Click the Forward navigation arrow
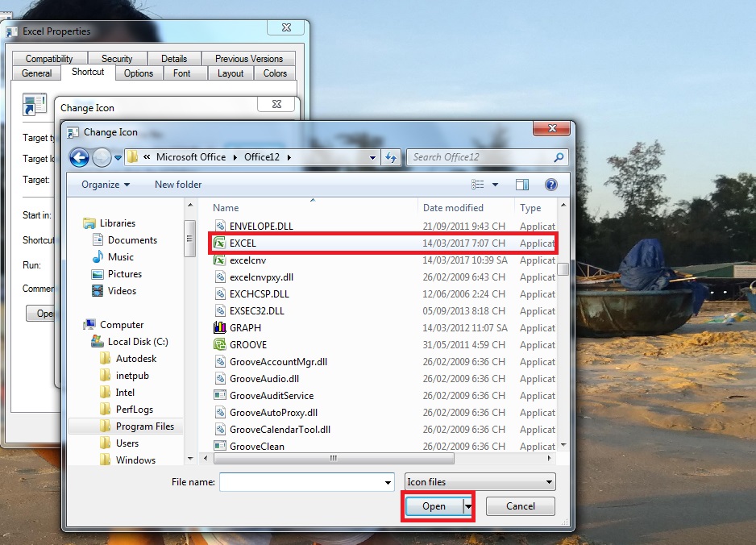Image resolution: width=756 pixels, height=545 pixels. 102,157
